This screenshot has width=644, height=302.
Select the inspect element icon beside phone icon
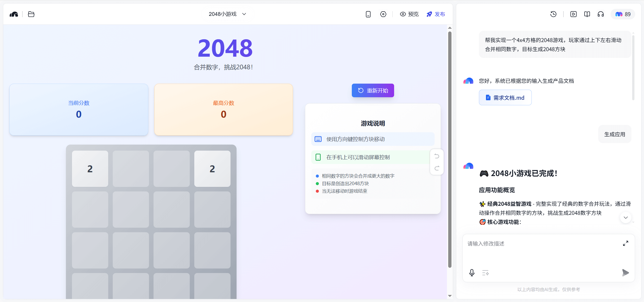(x=383, y=14)
